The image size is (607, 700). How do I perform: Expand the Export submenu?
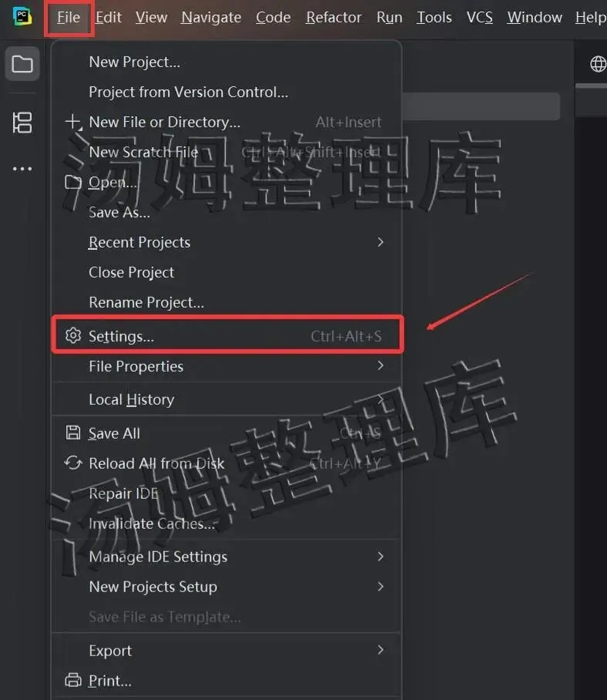381,651
